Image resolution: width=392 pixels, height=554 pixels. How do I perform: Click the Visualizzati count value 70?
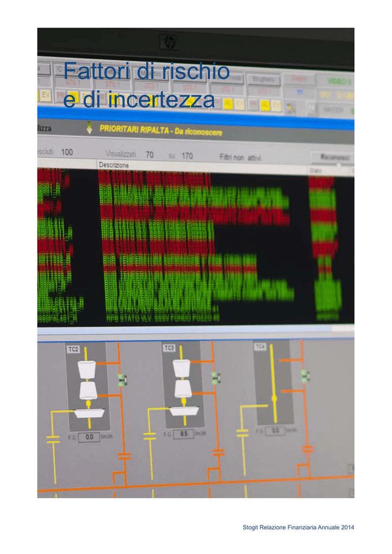pos(149,155)
